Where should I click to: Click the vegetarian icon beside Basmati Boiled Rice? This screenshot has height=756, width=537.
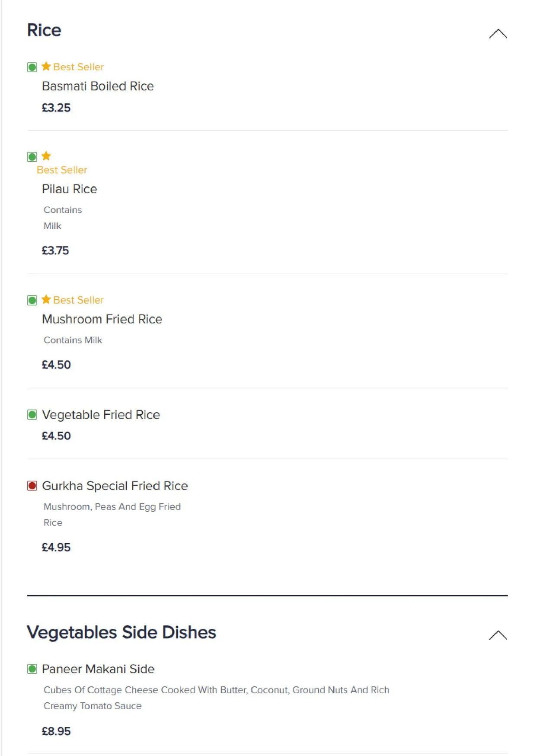coord(32,67)
